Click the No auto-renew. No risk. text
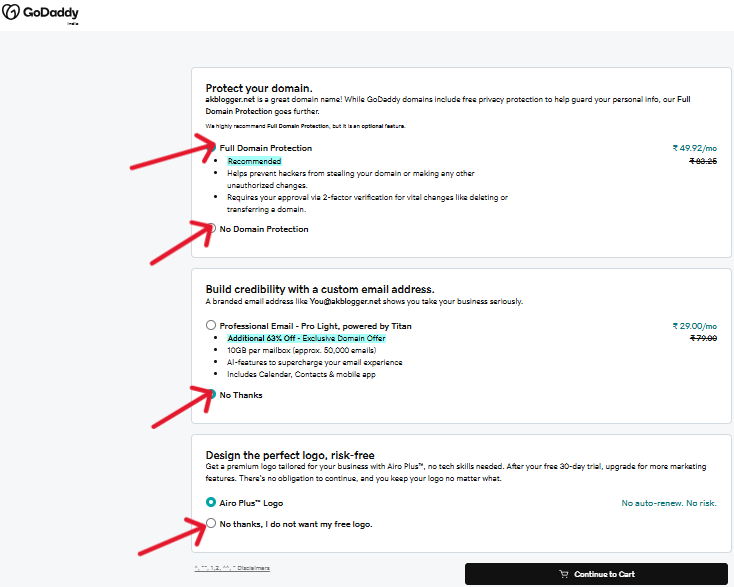 tap(669, 503)
